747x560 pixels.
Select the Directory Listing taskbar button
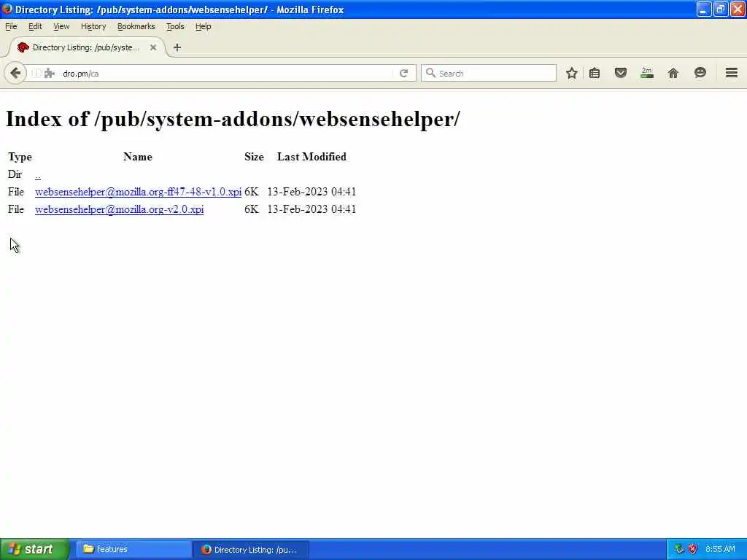tap(252, 550)
